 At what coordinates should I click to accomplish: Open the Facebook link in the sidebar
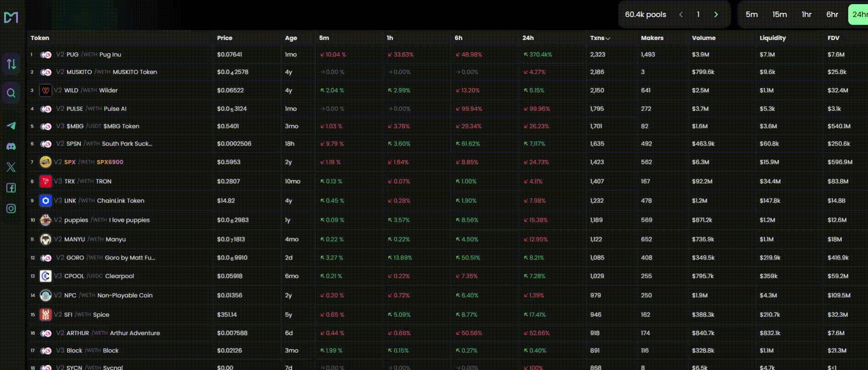click(x=11, y=188)
